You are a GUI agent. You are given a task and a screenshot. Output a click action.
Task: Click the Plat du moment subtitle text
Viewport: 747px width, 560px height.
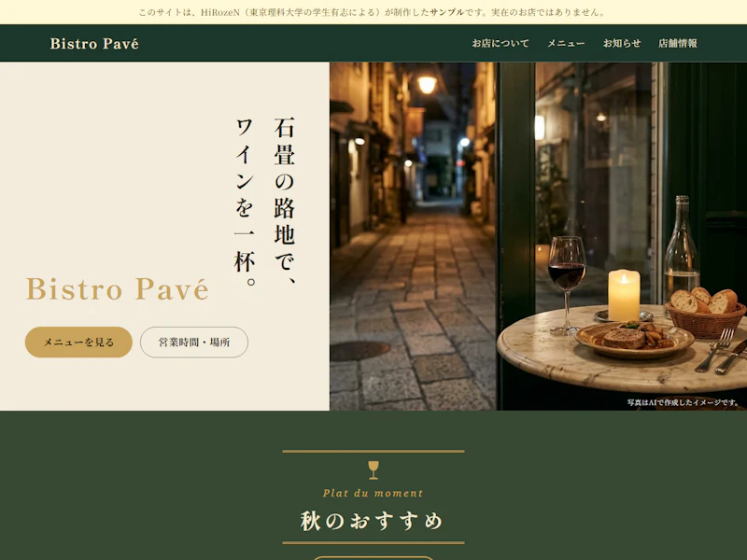373,494
